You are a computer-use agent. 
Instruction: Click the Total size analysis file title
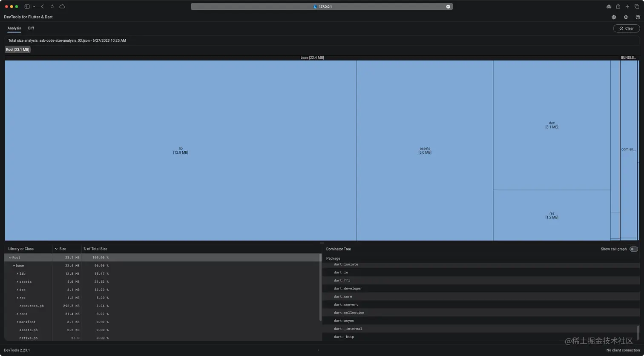67,40
